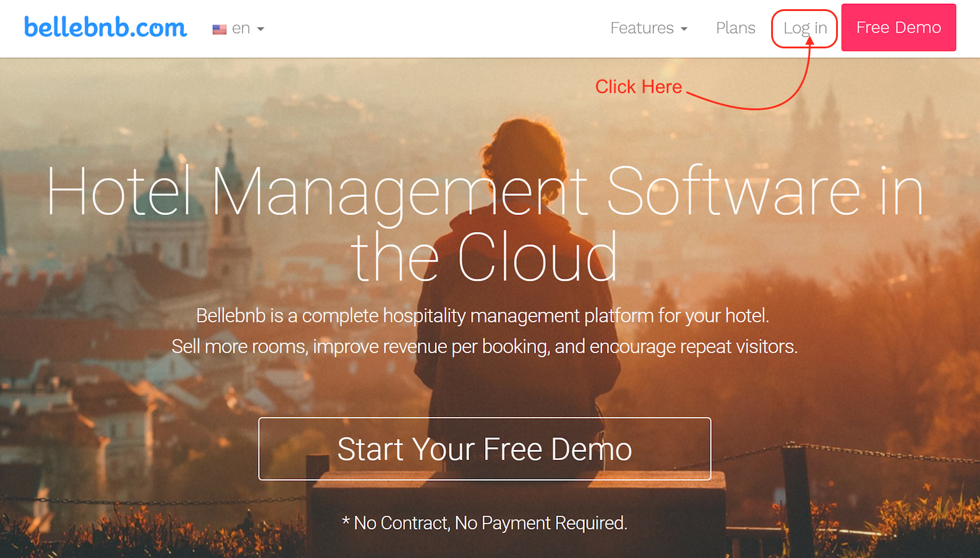
Task: Click the Log in link
Action: (x=805, y=28)
